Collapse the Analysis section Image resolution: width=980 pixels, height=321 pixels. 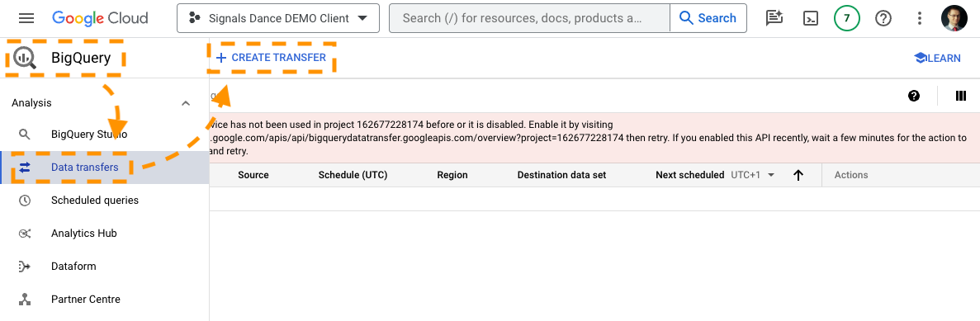coord(186,103)
